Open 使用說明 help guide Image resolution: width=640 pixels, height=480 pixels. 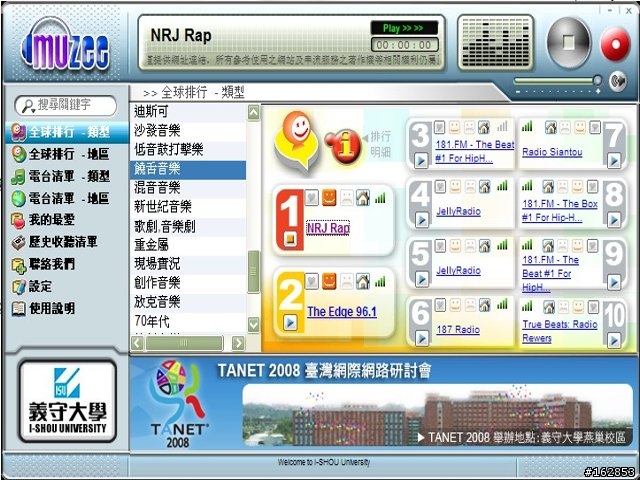pos(43,308)
